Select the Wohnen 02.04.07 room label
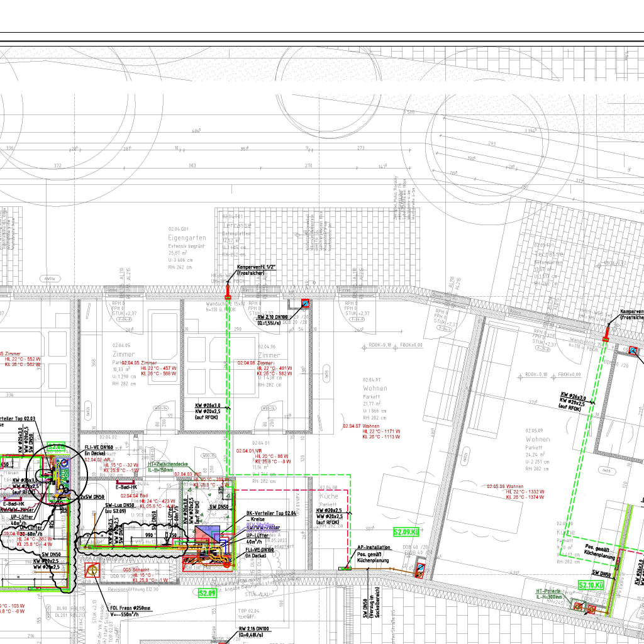This screenshot has height=644, width=644. point(375,388)
